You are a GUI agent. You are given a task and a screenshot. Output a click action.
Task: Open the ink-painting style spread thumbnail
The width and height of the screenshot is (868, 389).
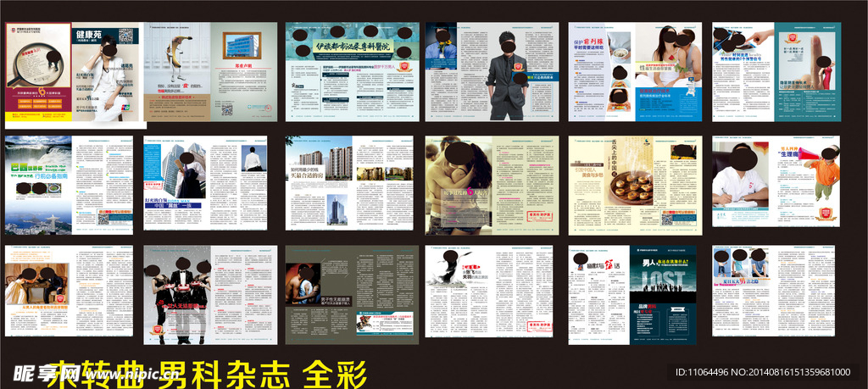coord(489,292)
